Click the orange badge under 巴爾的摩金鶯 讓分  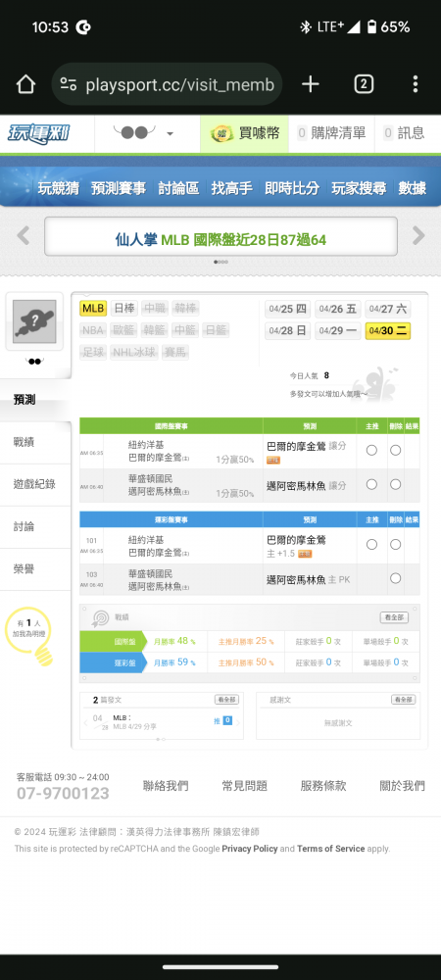click(x=273, y=460)
